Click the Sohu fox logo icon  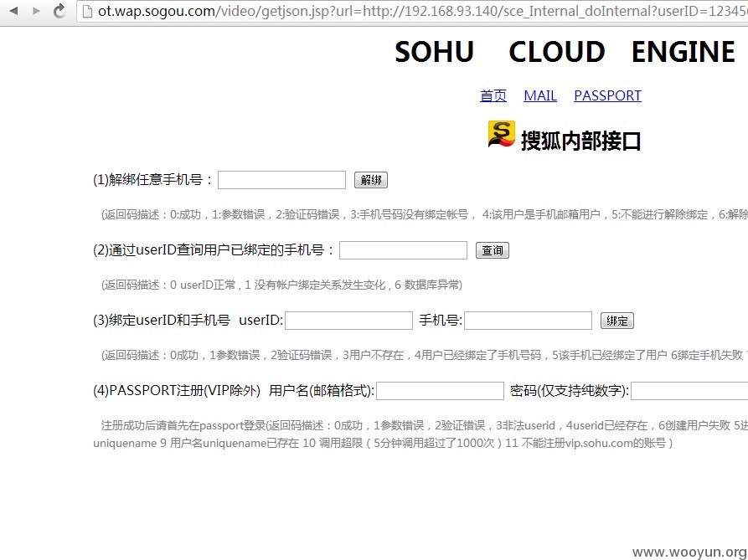[501, 135]
